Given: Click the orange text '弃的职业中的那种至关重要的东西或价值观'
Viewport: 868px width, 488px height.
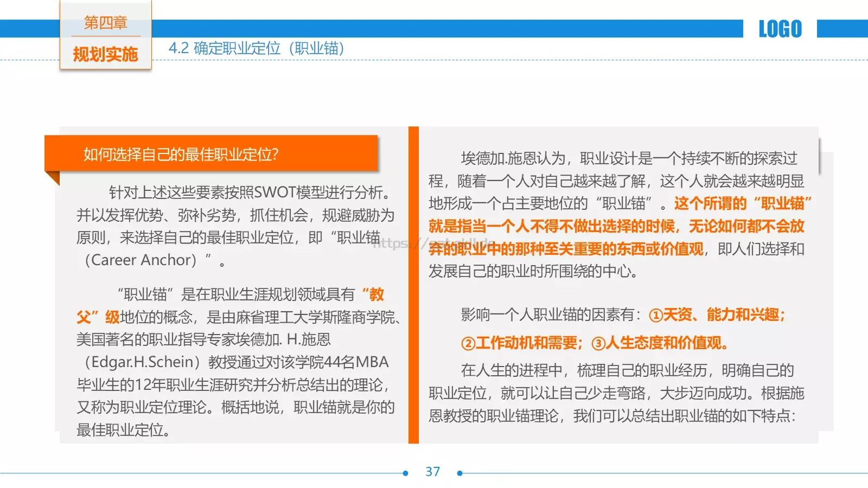Looking at the screenshot, I should [x=566, y=249].
